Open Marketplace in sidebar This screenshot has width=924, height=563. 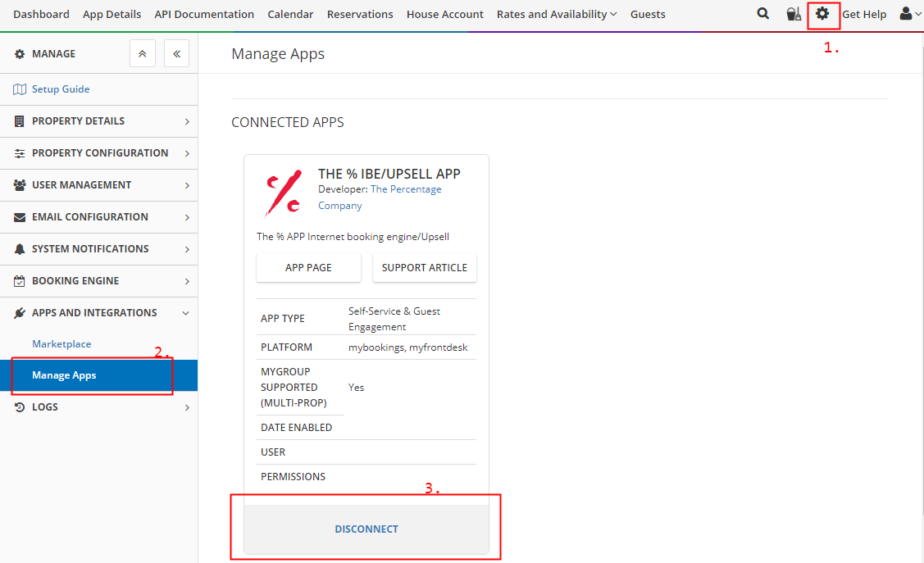click(x=61, y=344)
